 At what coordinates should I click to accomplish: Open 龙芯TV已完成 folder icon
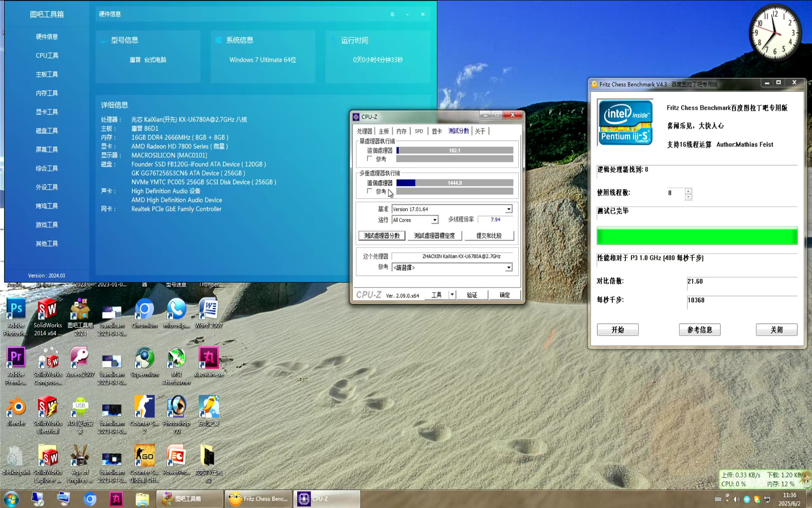click(209, 463)
